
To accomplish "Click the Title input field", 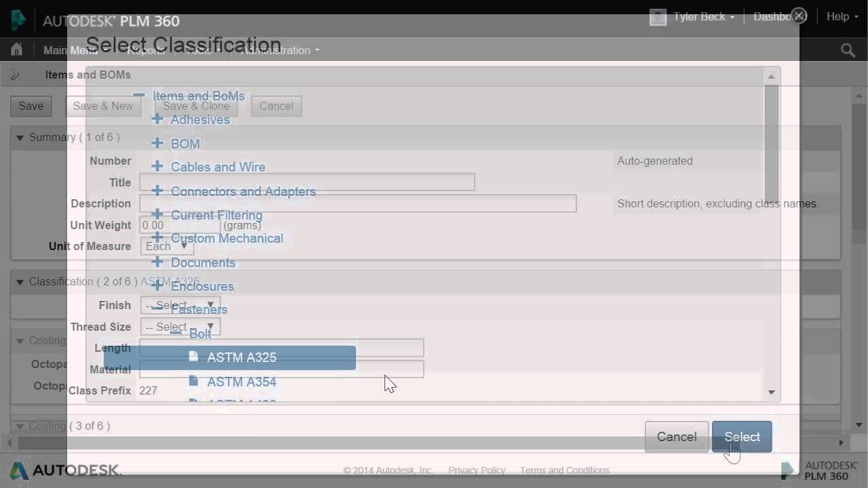I will pos(307,182).
